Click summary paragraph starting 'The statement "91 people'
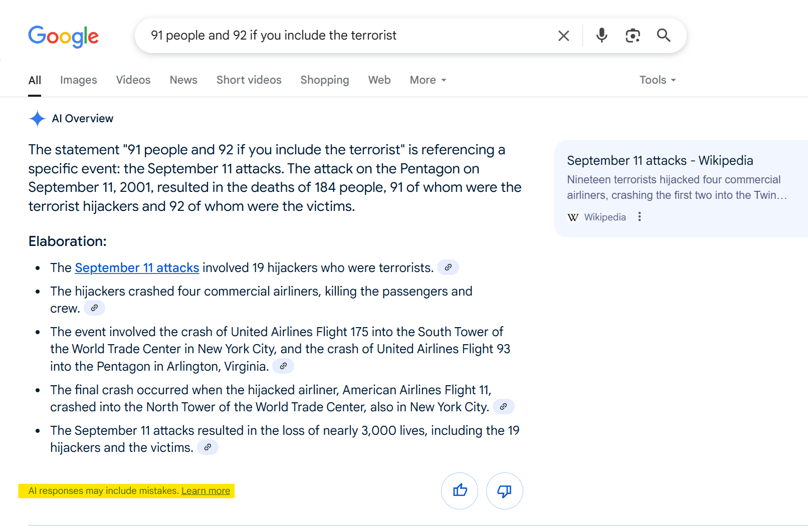The width and height of the screenshot is (808, 532). click(x=275, y=178)
